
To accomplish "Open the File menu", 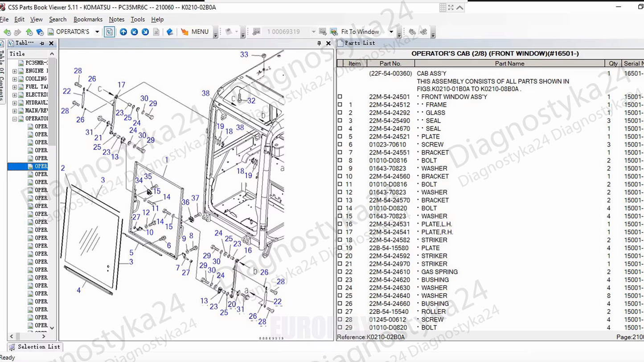I will point(4,20).
